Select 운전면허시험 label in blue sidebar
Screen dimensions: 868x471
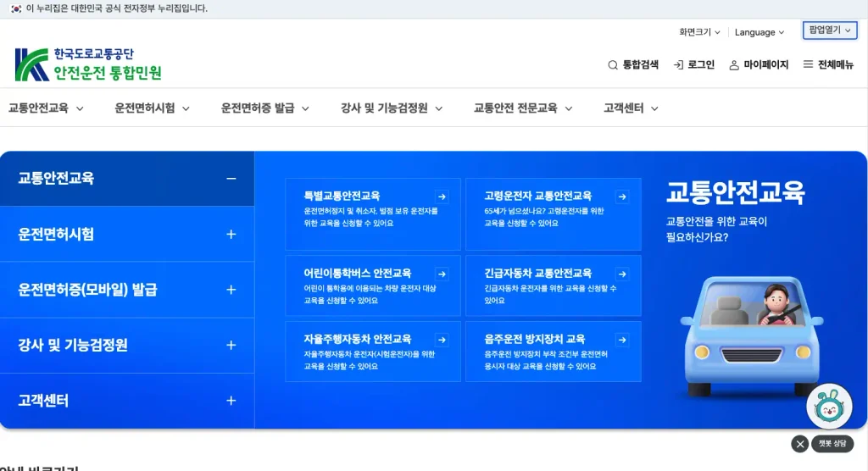56,234
